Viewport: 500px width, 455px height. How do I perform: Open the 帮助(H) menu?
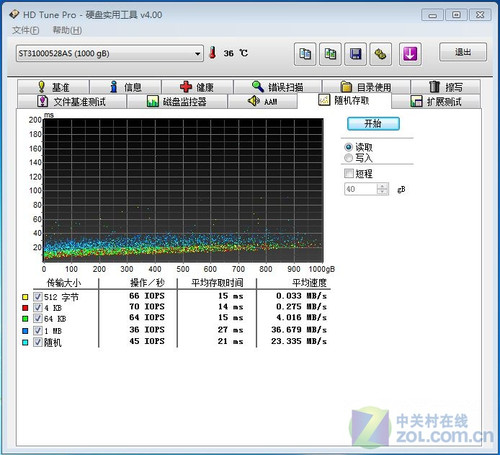pos(67,30)
